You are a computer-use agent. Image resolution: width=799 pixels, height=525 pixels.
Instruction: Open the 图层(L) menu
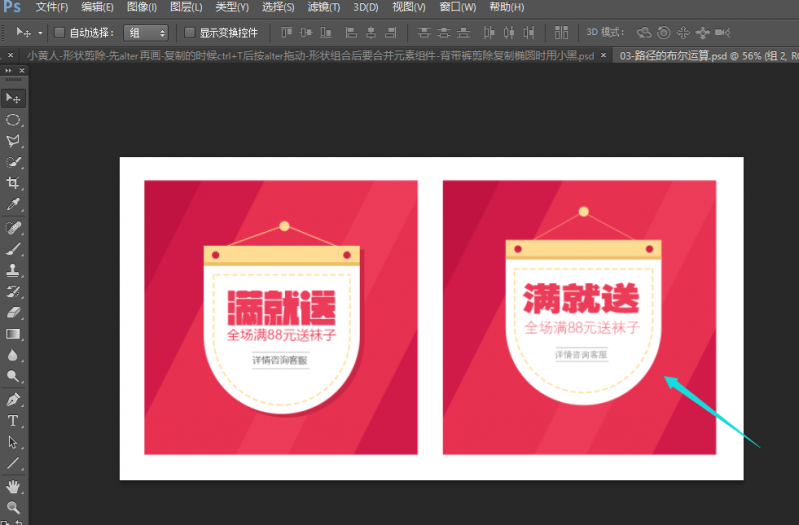tap(185, 8)
